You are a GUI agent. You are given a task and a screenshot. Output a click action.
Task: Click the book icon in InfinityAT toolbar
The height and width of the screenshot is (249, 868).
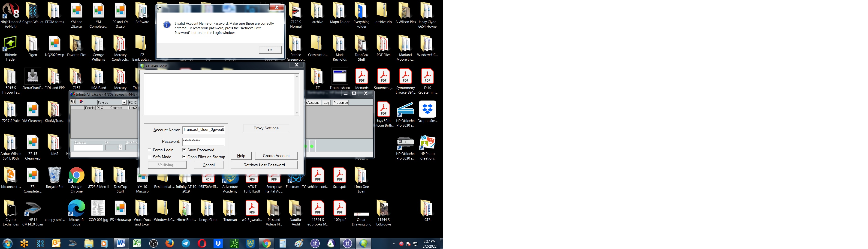tap(73, 102)
